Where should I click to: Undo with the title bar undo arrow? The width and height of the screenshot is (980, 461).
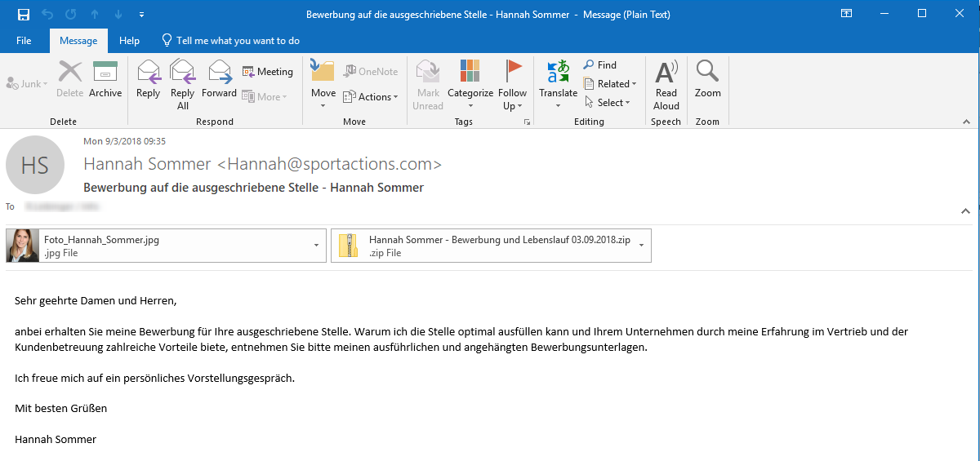pyautogui.click(x=47, y=14)
